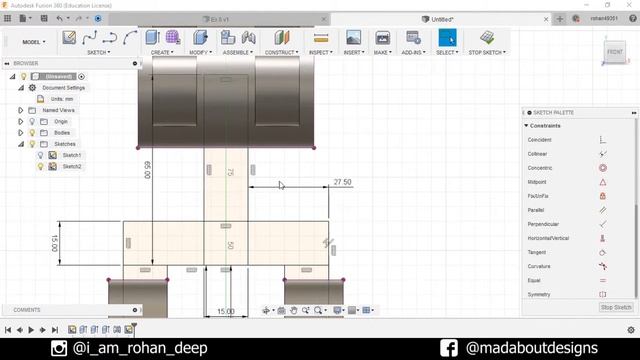640x360 pixels.
Task: Click the Tangent constraint icon
Action: pyautogui.click(x=602, y=252)
